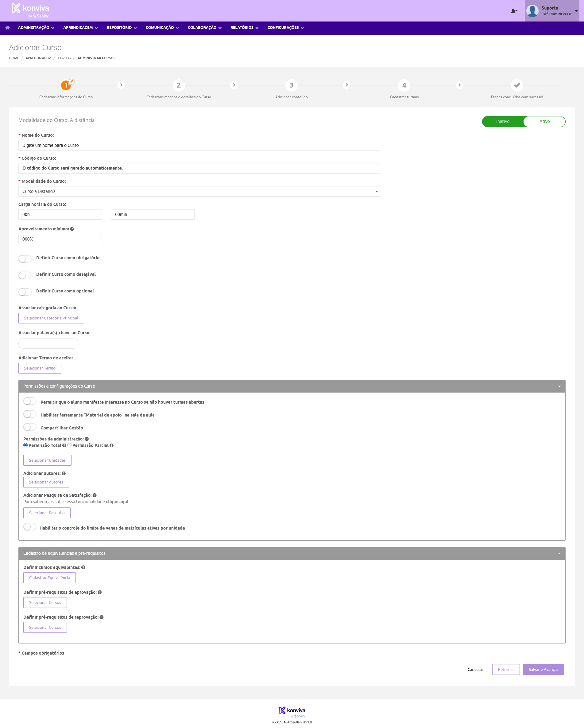Viewport: 584px width, 728px height.
Task: Enable Definir Curso como obrigatório toggle
Action: click(x=25, y=259)
